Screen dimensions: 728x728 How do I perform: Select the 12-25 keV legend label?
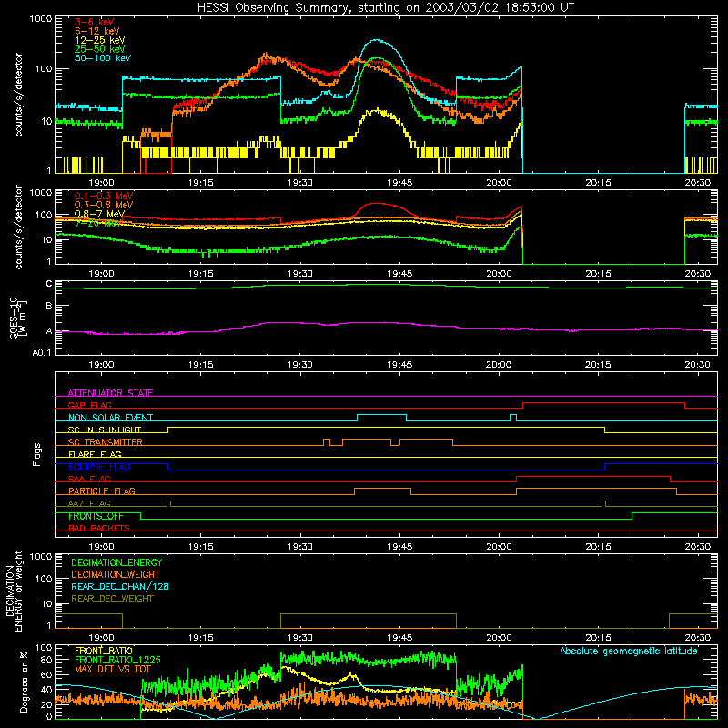pyautogui.click(x=99, y=40)
